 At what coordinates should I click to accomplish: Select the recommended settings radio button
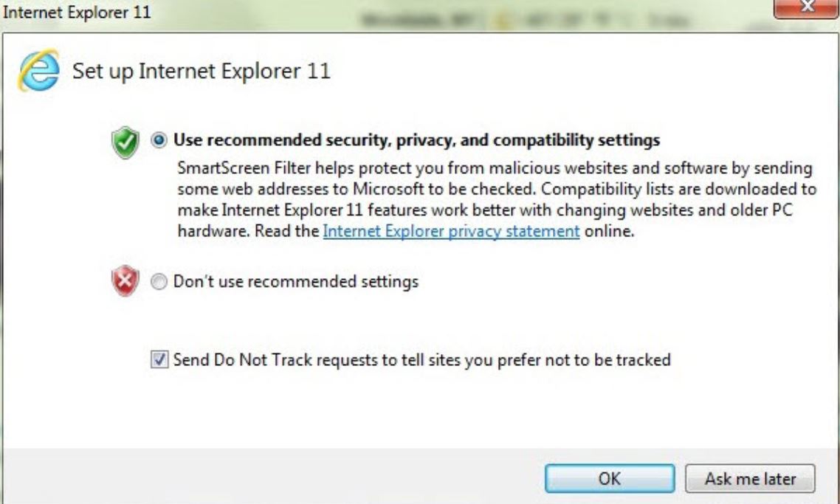tap(159, 140)
